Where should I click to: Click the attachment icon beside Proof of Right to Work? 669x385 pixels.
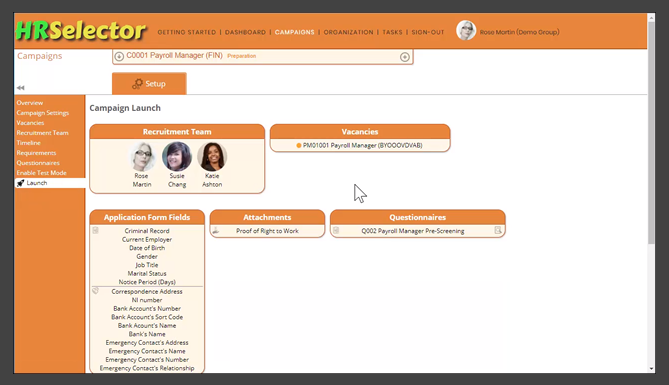(216, 230)
